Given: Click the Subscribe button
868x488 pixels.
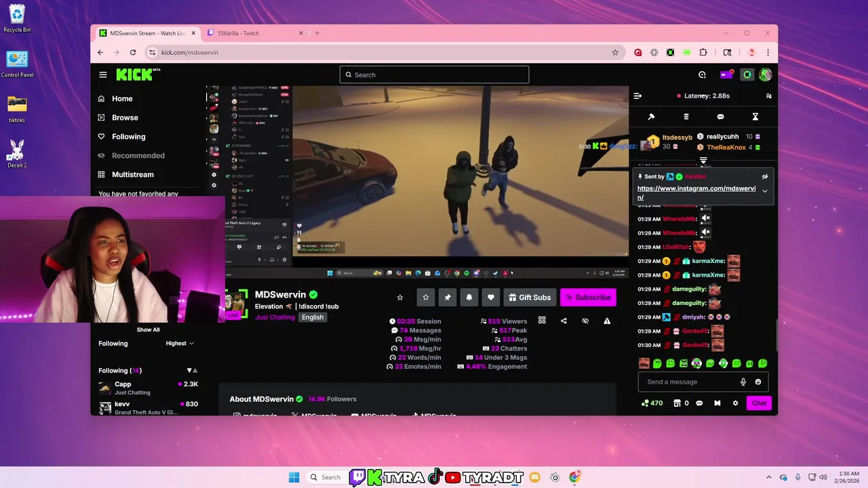Looking at the screenshot, I should tap(588, 297).
